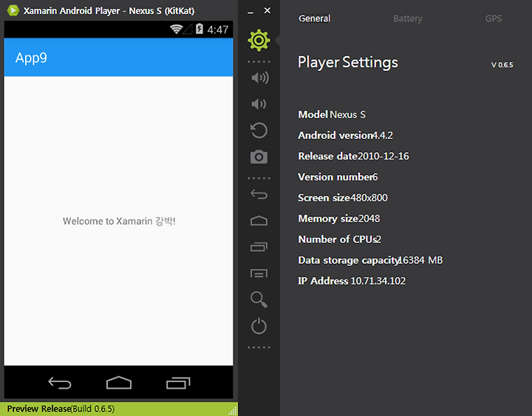
Task: Click the 'App9' title in the action bar
Action: [31, 58]
